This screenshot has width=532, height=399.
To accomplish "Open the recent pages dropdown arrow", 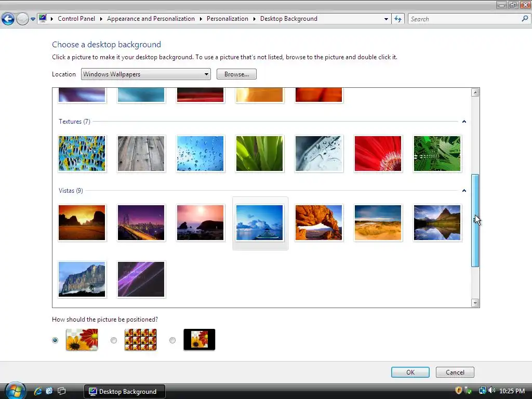I will [33, 19].
